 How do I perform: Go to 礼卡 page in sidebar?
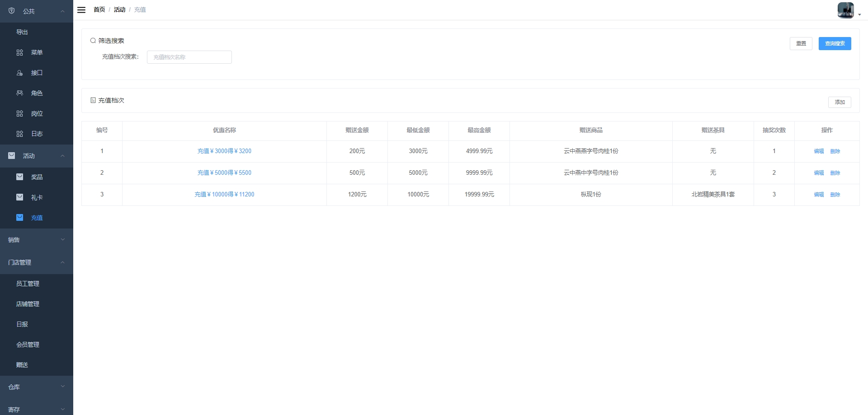coord(37,197)
